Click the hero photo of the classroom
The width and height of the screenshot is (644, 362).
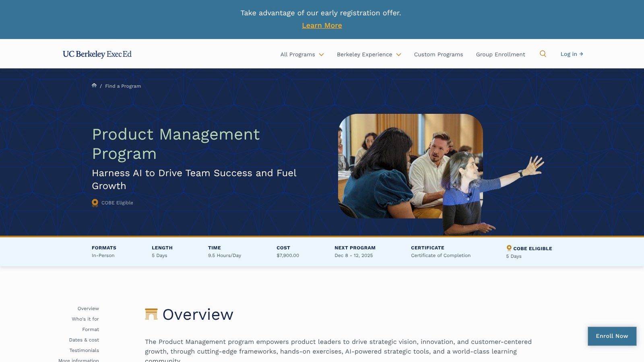[x=410, y=167]
